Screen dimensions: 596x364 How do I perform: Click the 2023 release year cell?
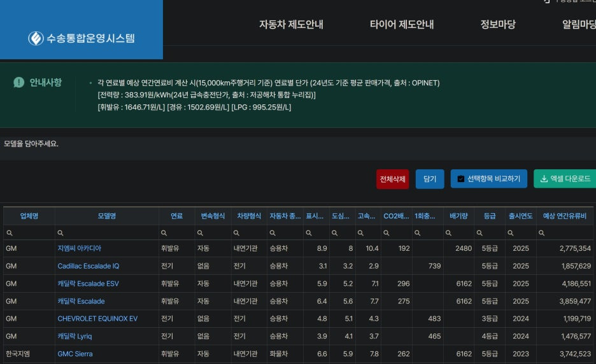(521, 354)
